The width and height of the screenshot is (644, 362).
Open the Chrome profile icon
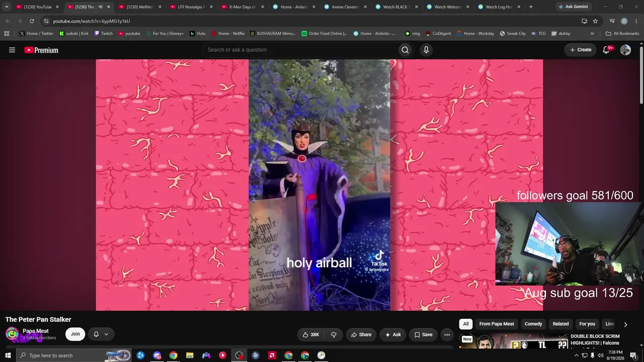624,21
